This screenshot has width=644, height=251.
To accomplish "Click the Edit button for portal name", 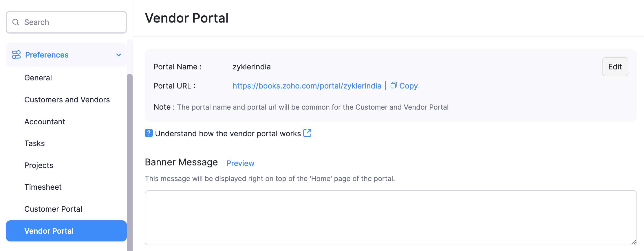I will coord(615,67).
